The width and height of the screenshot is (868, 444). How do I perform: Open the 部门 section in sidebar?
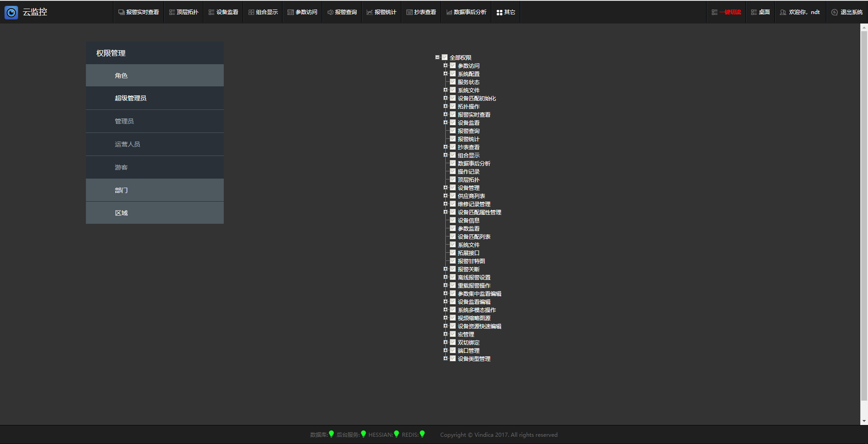pyautogui.click(x=121, y=190)
